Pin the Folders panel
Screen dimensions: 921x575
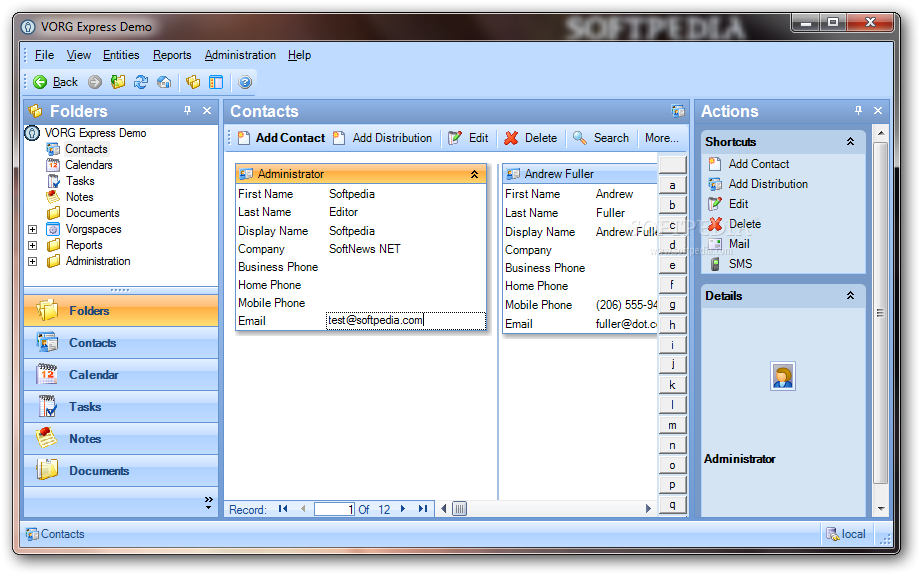[x=187, y=110]
